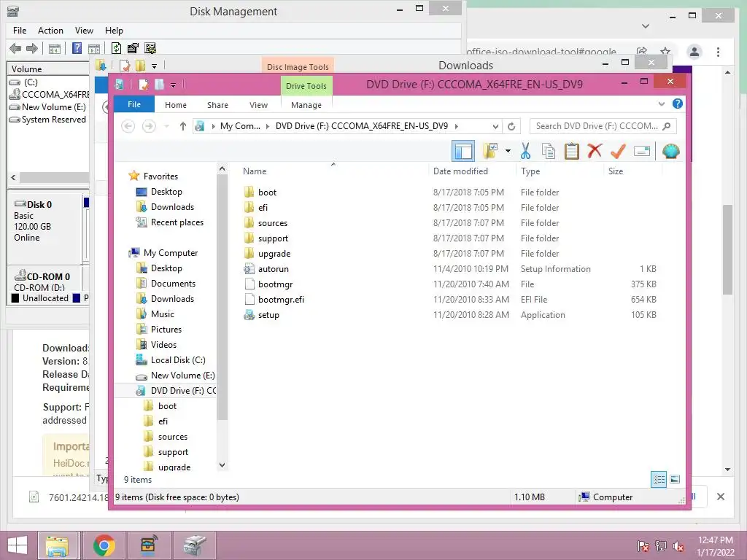
Task: Click Chrome icon in taskbar
Action: 104,545
